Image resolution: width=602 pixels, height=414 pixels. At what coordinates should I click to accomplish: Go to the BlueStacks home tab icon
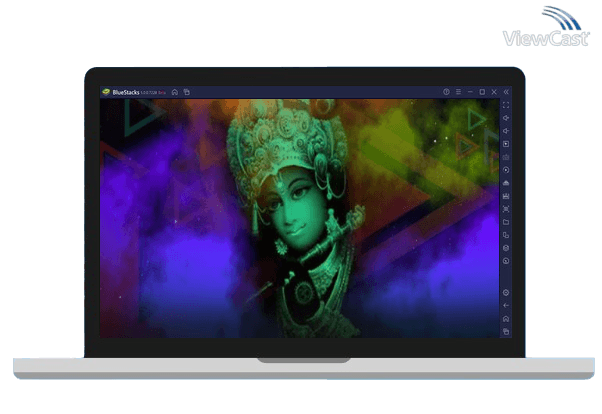pyautogui.click(x=175, y=92)
